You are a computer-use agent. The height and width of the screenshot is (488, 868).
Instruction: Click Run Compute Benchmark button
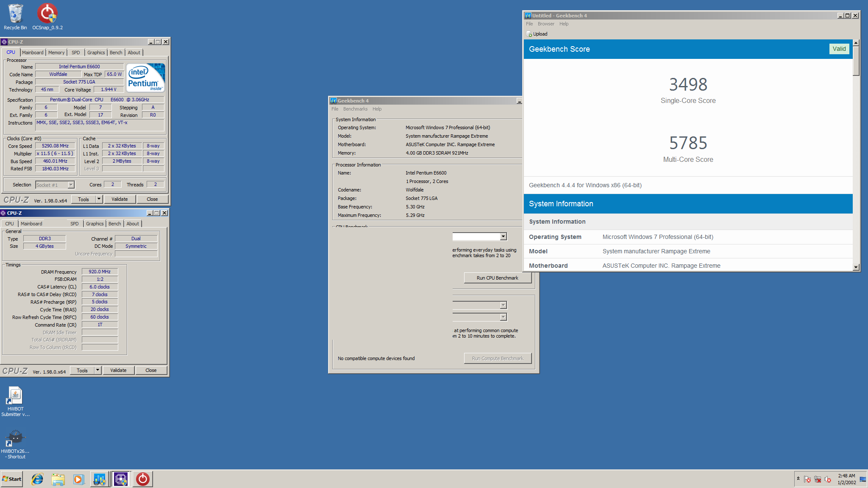pyautogui.click(x=498, y=358)
